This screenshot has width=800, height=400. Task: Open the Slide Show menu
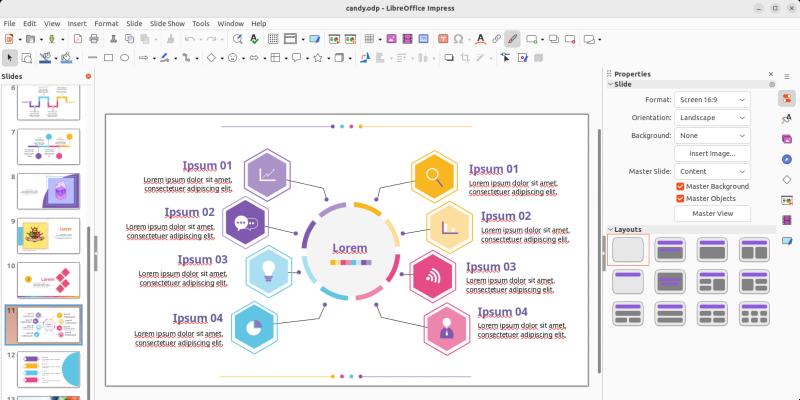point(167,22)
